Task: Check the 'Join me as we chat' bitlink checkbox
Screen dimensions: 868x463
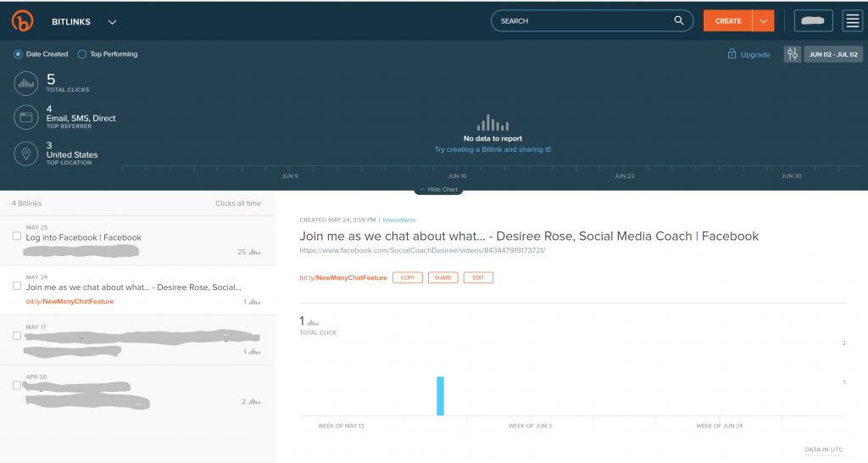Action: [x=17, y=286]
